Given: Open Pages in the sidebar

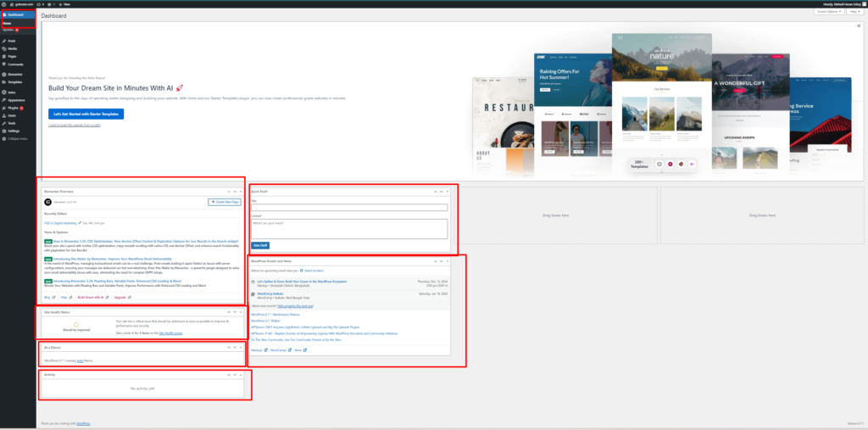Looking at the screenshot, I should (12, 57).
